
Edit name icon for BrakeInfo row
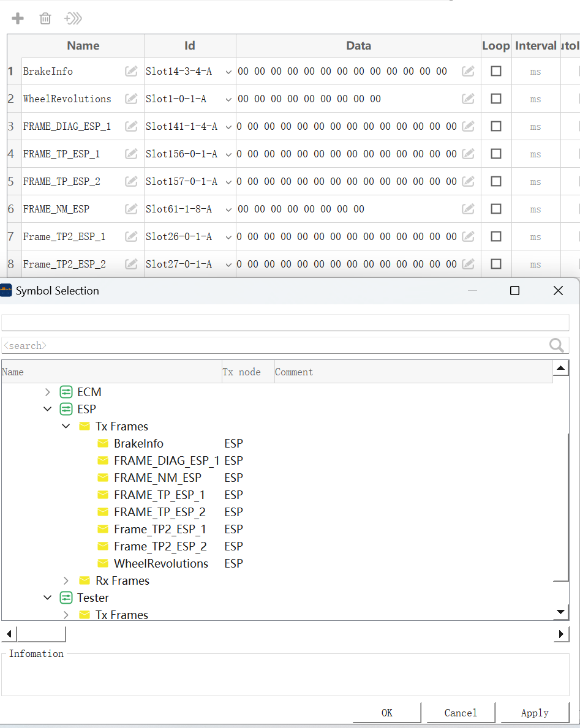132,71
